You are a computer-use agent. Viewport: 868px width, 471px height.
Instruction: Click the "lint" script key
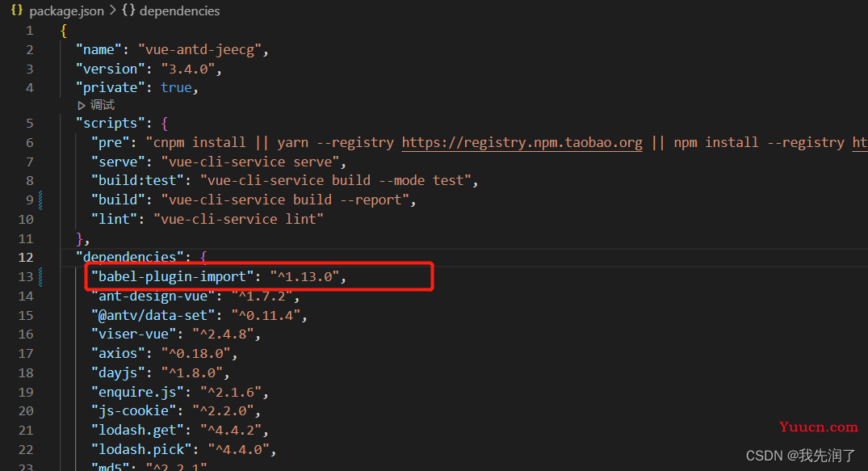pyautogui.click(x=114, y=219)
